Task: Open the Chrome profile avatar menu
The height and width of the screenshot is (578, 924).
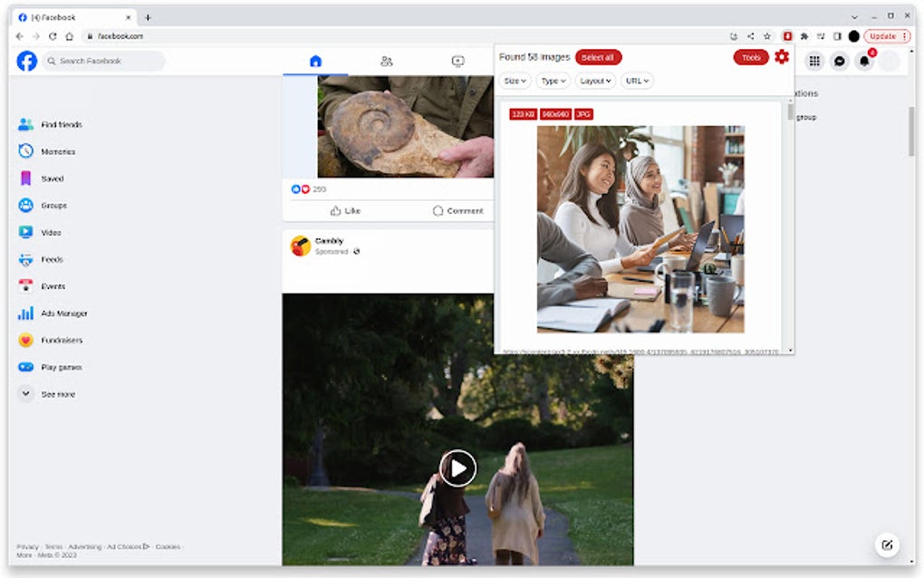Action: [853, 36]
